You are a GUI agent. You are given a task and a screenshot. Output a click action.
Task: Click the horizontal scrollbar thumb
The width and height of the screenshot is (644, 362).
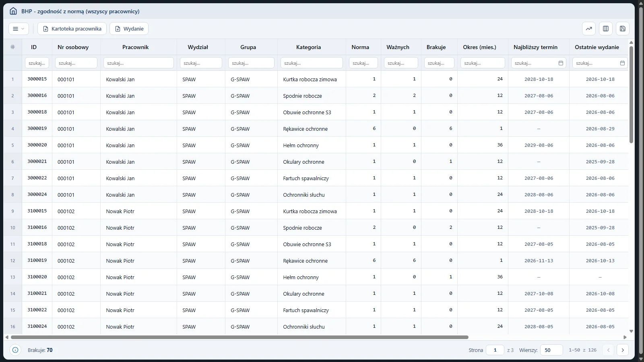point(239,337)
